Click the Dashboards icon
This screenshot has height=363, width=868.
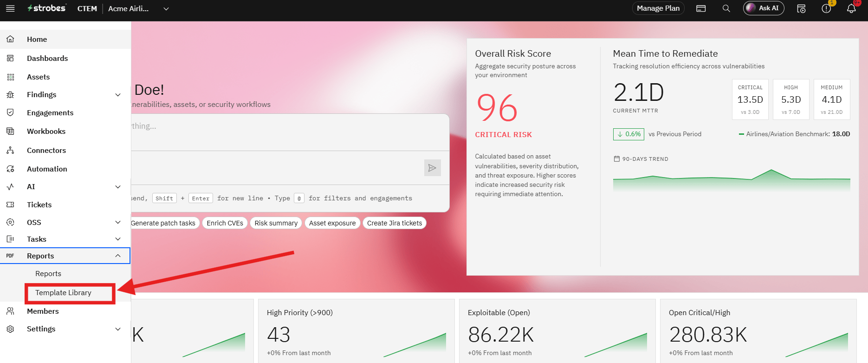click(10, 58)
